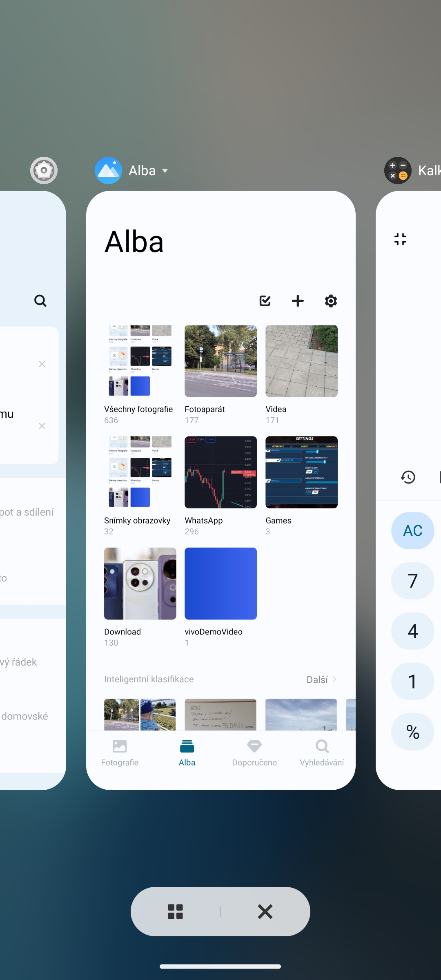Switch to the Doporučeno tab
441x980 pixels.
254,753
